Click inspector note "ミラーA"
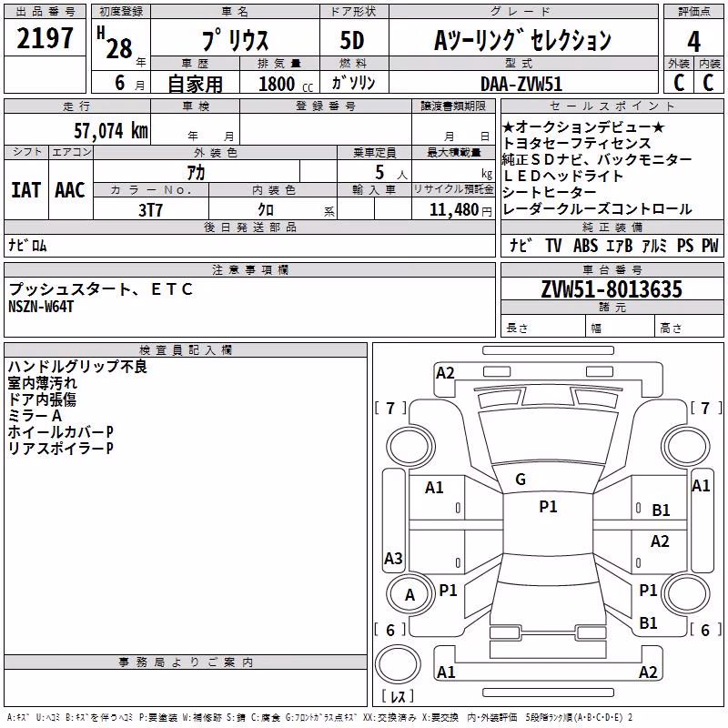This screenshot has width=728, height=728. [35, 416]
